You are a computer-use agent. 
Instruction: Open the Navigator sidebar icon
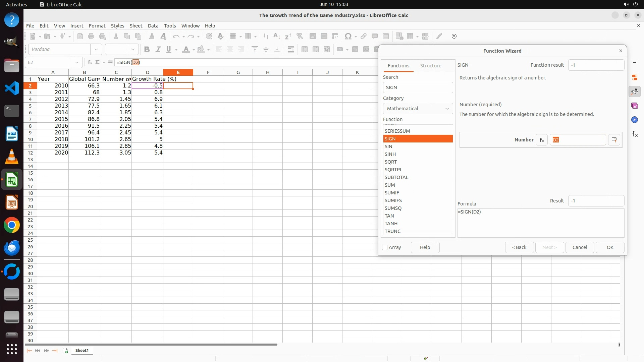click(634, 120)
